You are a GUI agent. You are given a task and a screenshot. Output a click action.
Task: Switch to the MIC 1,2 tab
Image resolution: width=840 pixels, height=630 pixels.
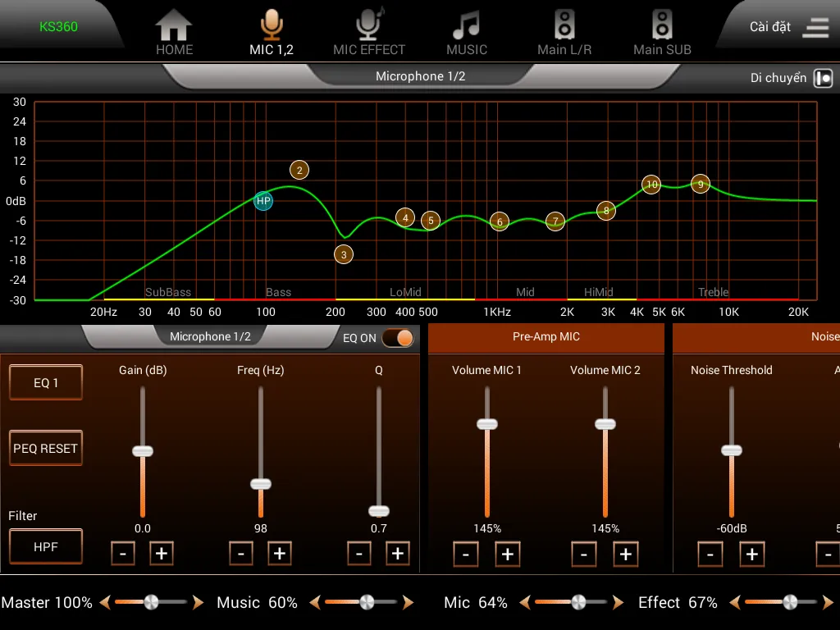272,33
